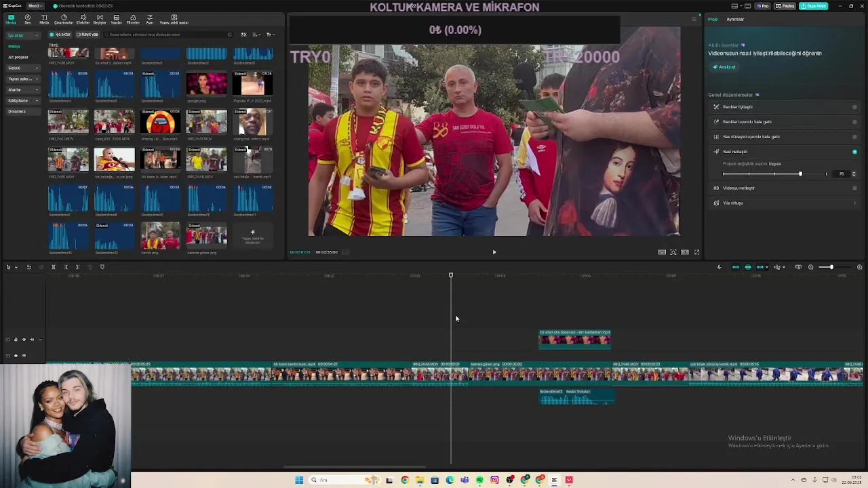
Task: Toggle Videoyu netleştir option
Action: (854, 188)
